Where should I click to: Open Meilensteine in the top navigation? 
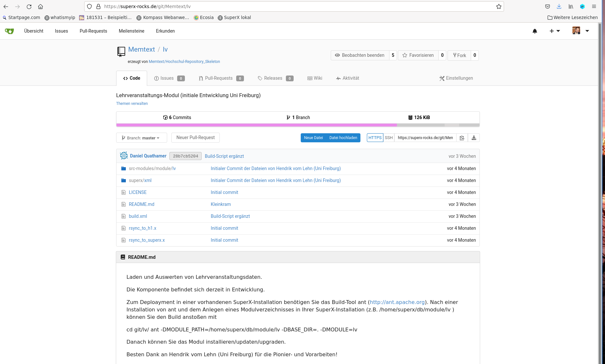point(132,31)
